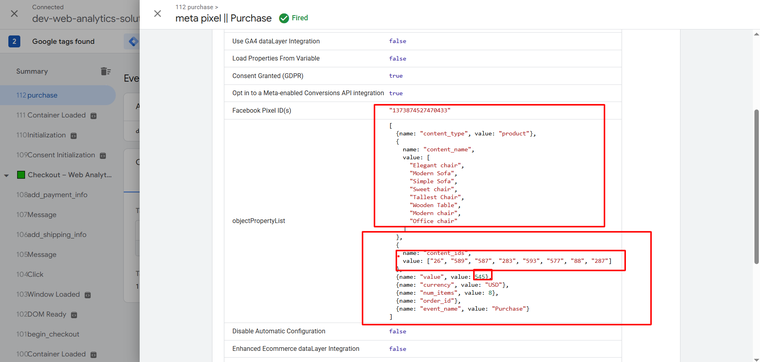Click the Facebook Pixel ID(s) label

[262, 110]
